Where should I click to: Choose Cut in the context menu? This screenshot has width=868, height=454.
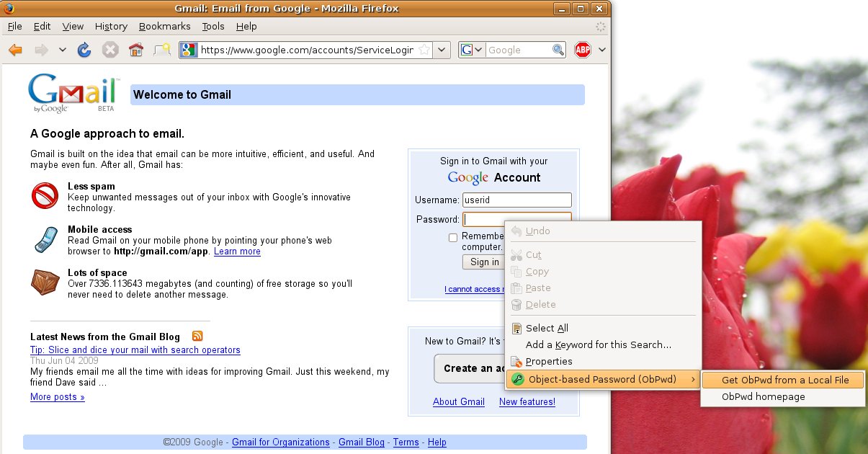pos(604,254)
